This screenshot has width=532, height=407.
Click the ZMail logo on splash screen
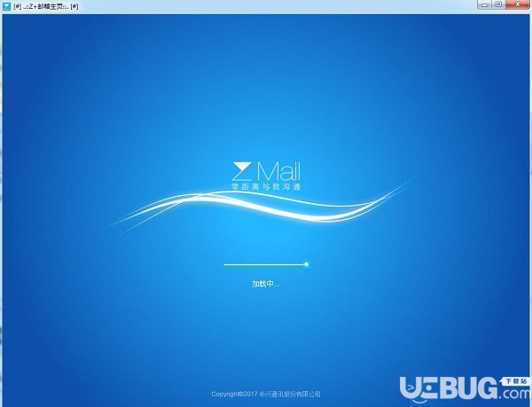(266, 172)
